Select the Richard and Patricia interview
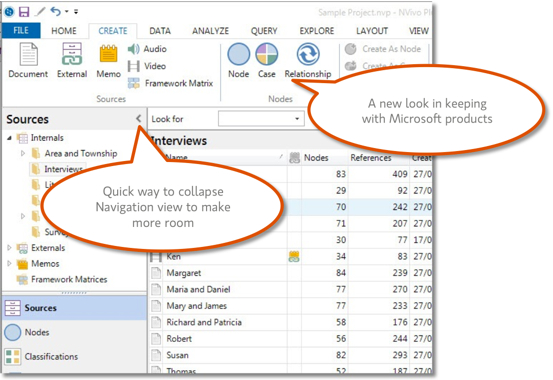This screenshot has width=553, height=380. (x=204, y=322)
